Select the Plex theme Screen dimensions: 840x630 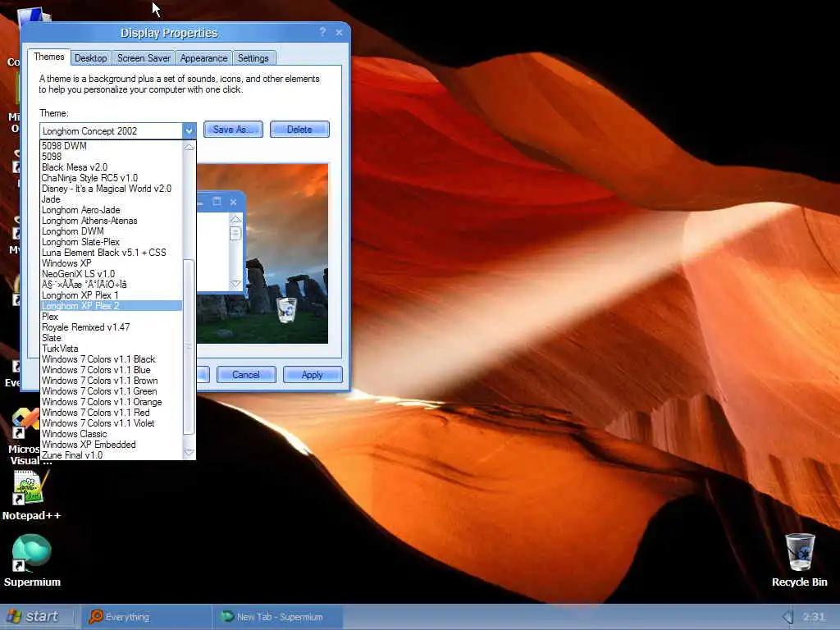[x=112, y=317]
